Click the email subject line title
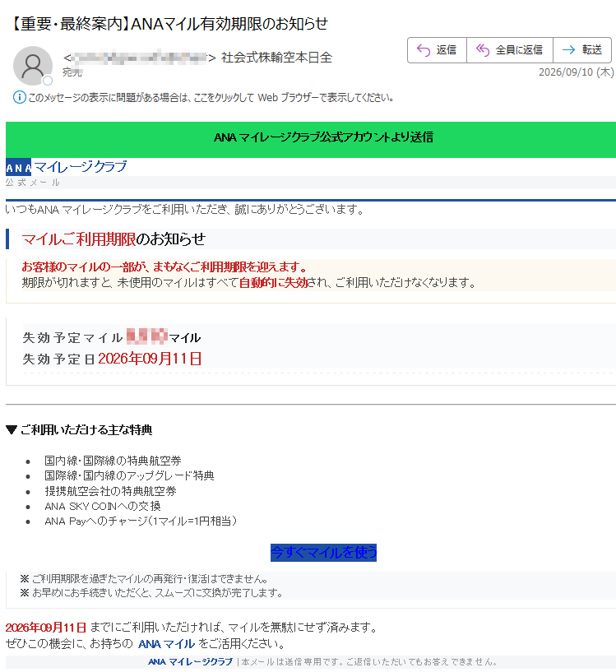This screenshot has width=616, height=672. (168, 23)
